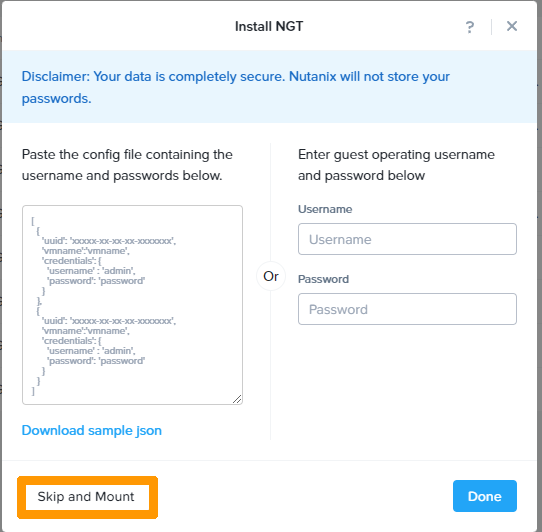Click the Paste the config file instruction

127,165
